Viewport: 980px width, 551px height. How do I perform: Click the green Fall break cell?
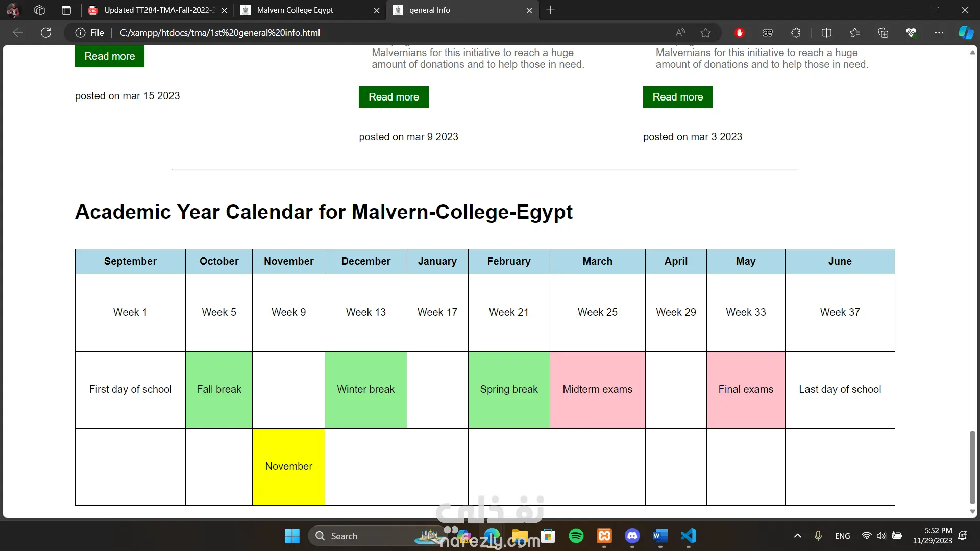pyautogui.click(x=219, y=390)
